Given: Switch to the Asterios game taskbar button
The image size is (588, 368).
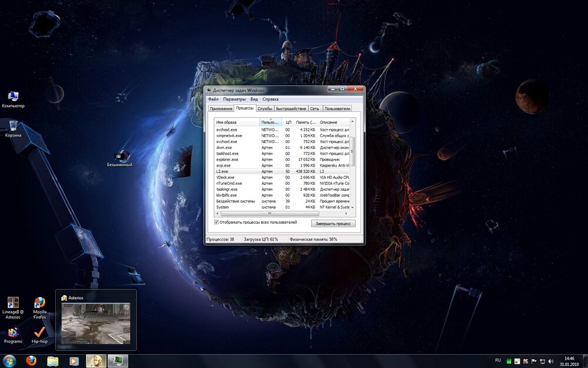Looking at the screenshot, I should click(96, 361).
